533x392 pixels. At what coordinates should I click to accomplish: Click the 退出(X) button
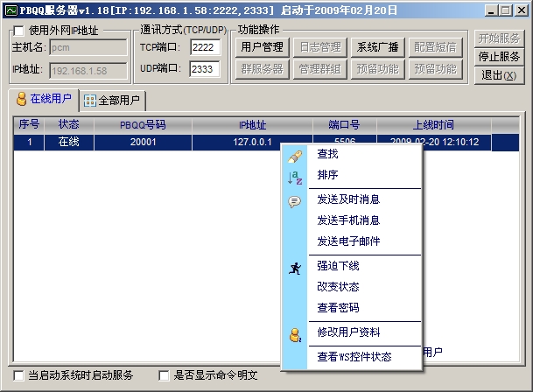[x=499, y=75]
